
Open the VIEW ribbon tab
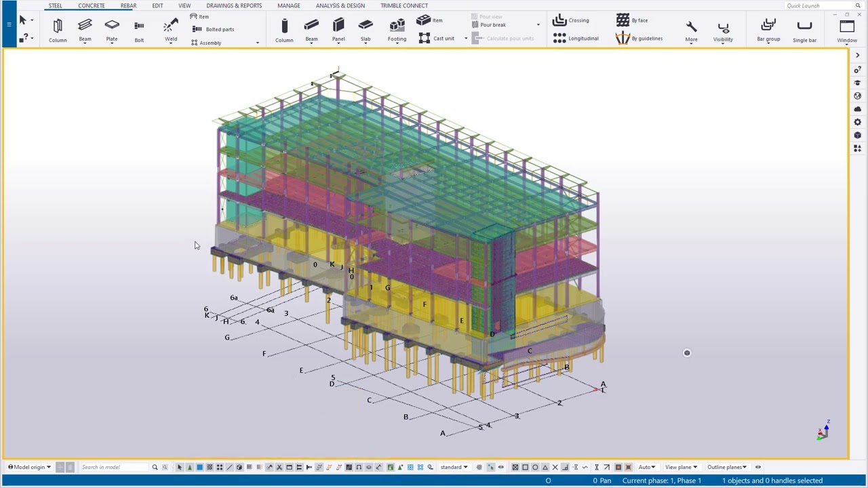(x=184, y=5)
